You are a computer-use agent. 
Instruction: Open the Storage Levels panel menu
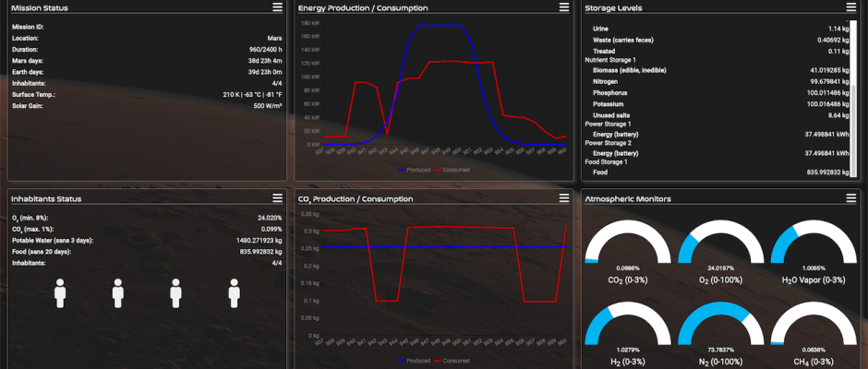click(x=851, y=7)
